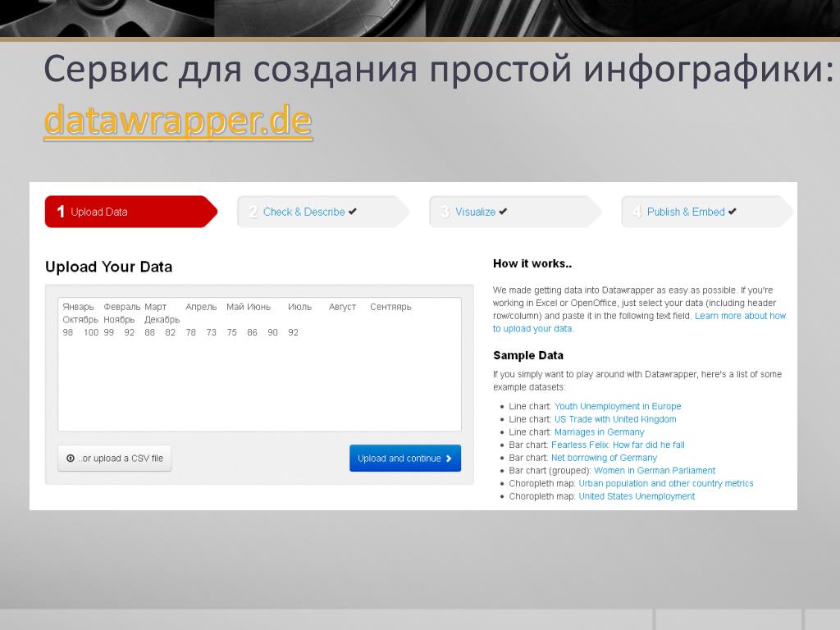This screenshot has height=630, width=840.
Task: Open Youth Unemployment in Europe sample
Action: click(618, 406)
